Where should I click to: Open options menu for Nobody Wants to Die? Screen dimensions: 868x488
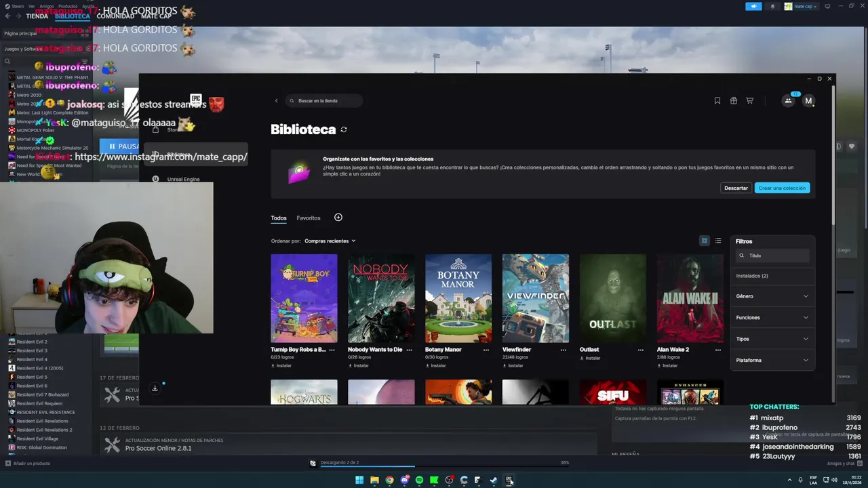pos(409,350)
